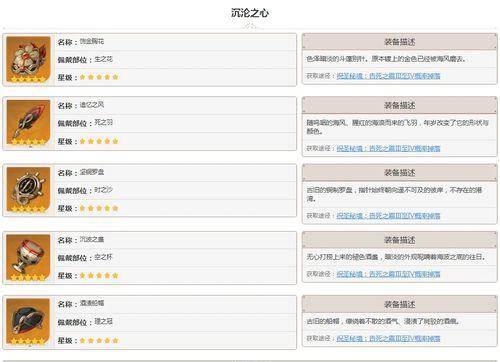Click the 沉波之盏 goblet artifact icon
500x362 pixels.
[28, 257]
